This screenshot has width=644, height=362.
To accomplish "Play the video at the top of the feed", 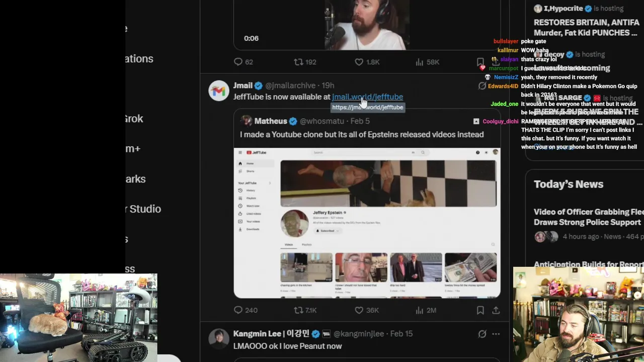I will click(367, 24).
